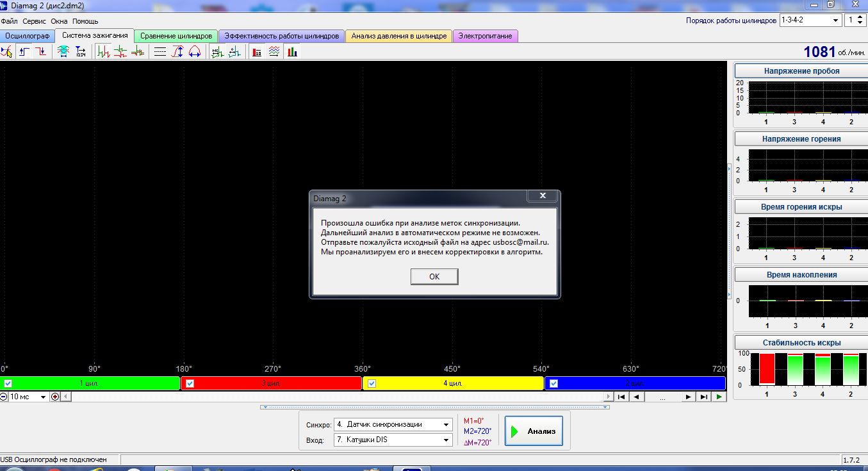The height and width of the screenshot is (471, 868).
Task: Click OK in the Diamag 2 dialog
Action: point(434,276)
